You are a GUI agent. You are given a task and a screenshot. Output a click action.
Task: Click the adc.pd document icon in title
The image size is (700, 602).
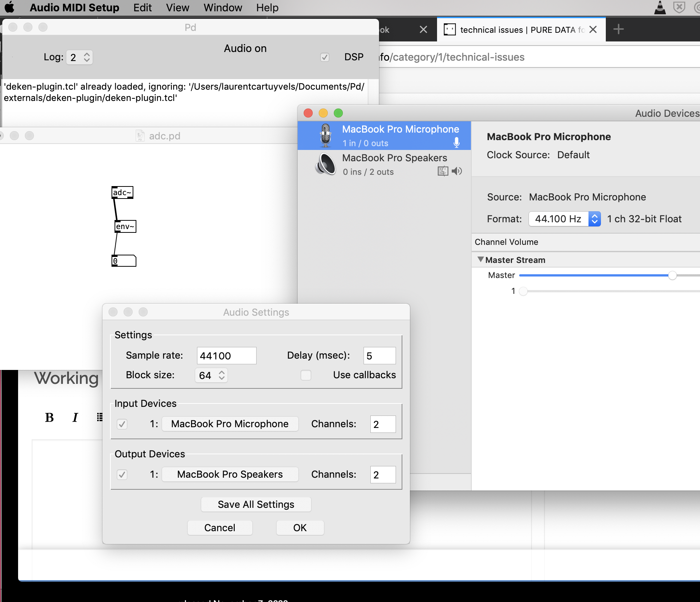click(140, 136)
